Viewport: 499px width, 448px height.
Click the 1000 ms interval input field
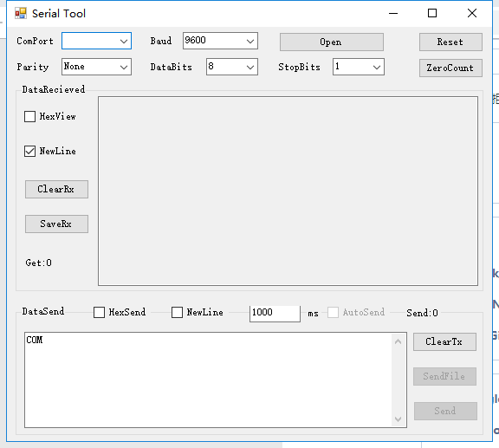pos(275,314)
